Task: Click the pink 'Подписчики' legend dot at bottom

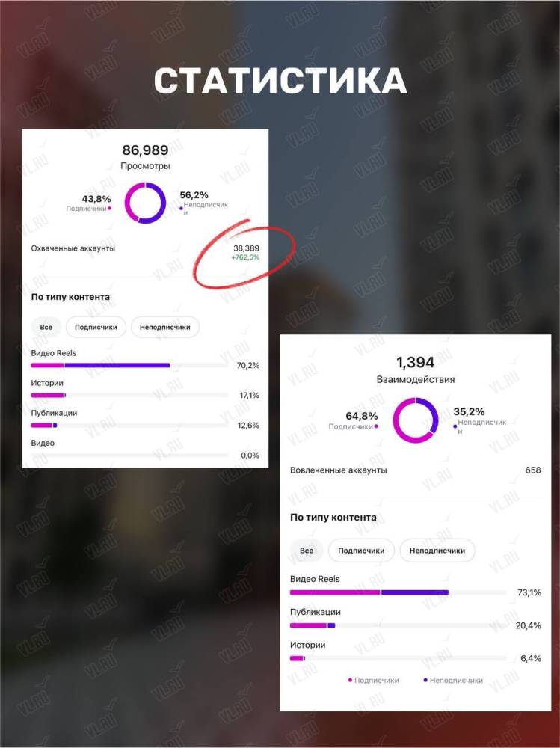Action: (x=350, y=681)
